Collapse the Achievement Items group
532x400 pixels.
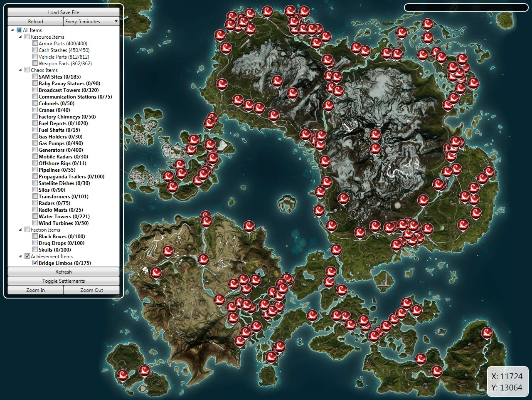[x=20, y=256]
